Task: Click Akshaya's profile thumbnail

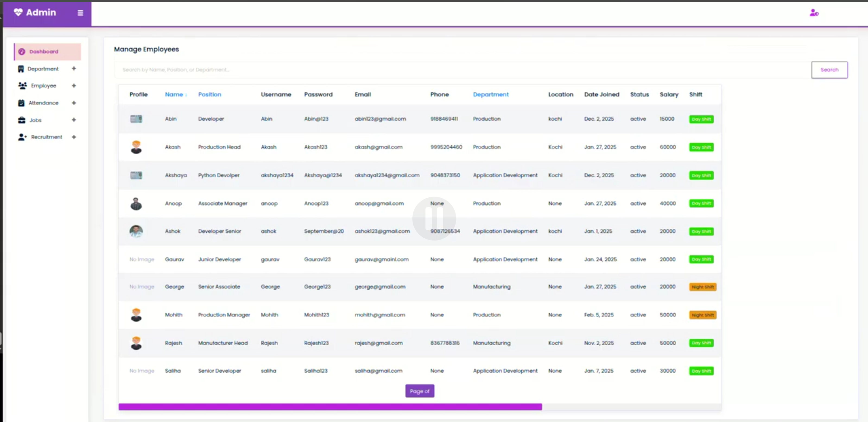Action: (x=136, y=175)
